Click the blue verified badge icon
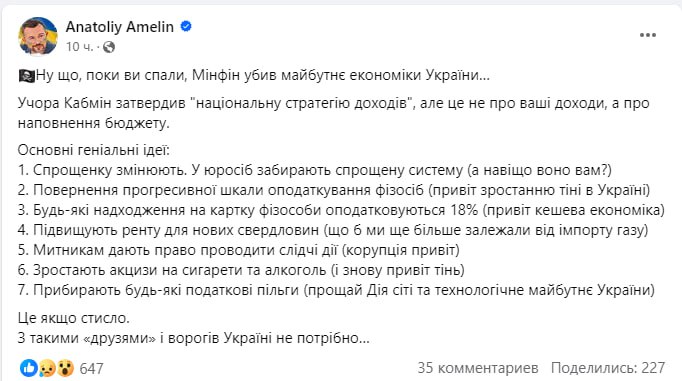 pyautogui.click(x=186, y=27)
